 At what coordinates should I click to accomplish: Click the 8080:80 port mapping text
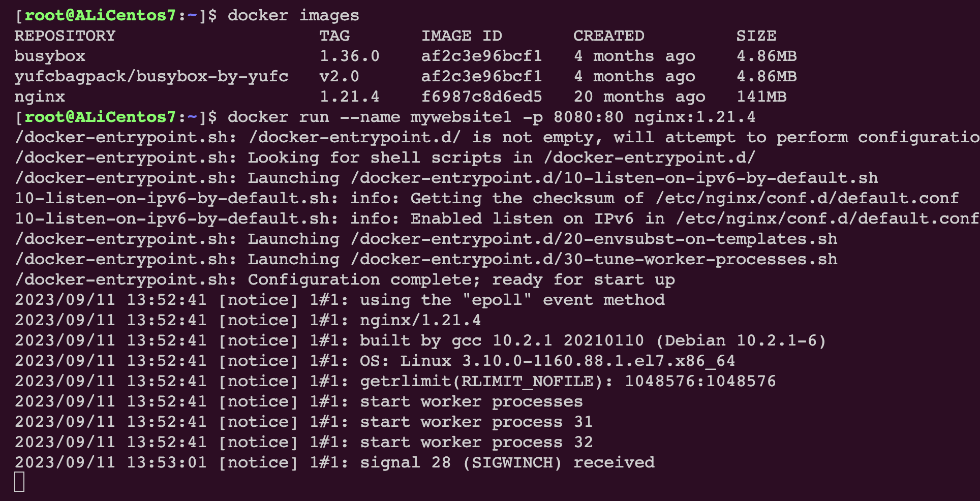coord(588,117)
